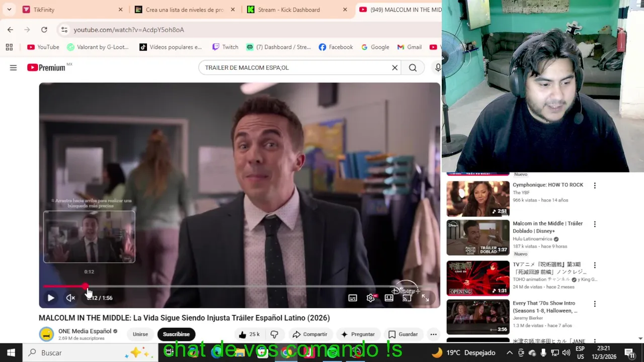Open the Windows Start menu
The height and width of the screenshot is (362, 644).
click(11, 353)
